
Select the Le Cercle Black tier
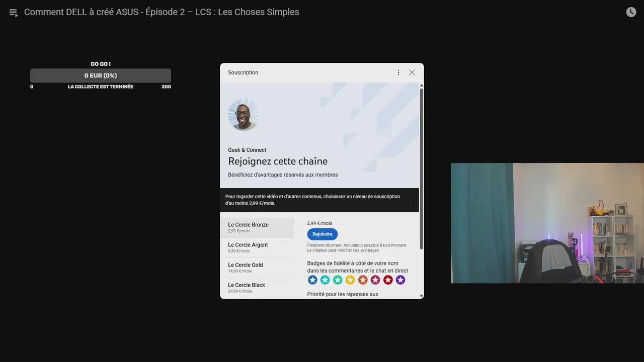pos(257,288)
